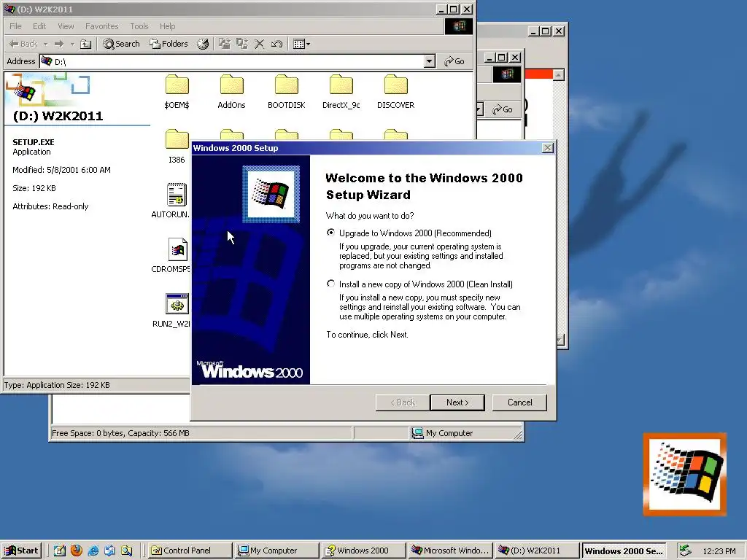Open the Start menu
This screenshot has height=560, width=747.
pos(21,551)
